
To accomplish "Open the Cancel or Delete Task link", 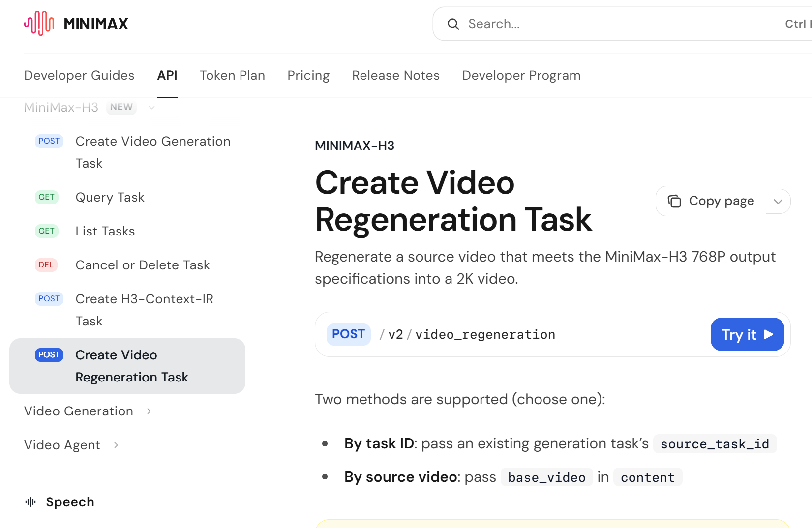I will click(x=143, y=265).
